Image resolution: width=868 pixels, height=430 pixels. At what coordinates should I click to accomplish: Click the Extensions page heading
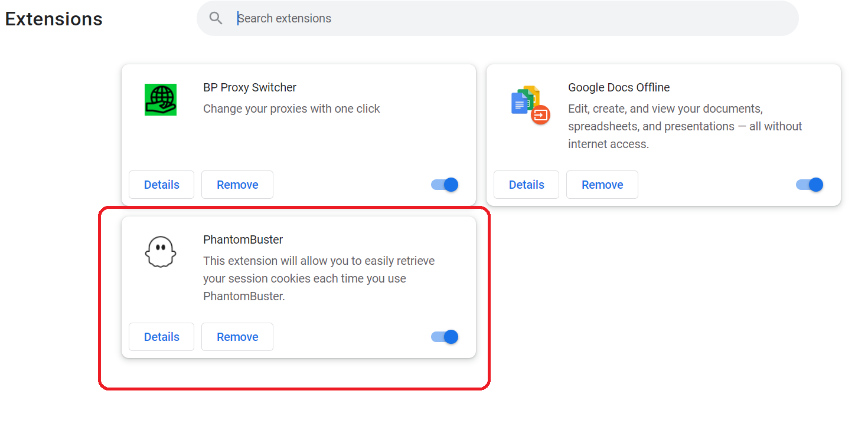(54, 19)
